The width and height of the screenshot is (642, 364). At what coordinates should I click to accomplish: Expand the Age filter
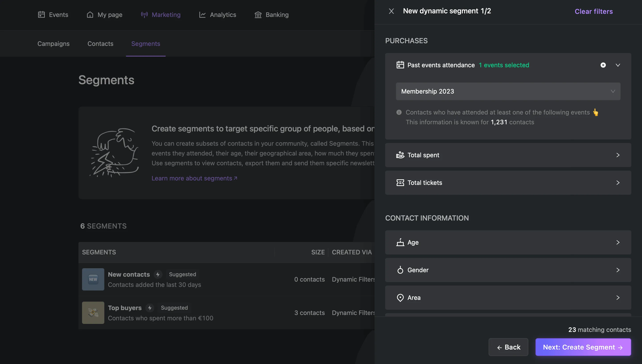(x=508, y=242)
